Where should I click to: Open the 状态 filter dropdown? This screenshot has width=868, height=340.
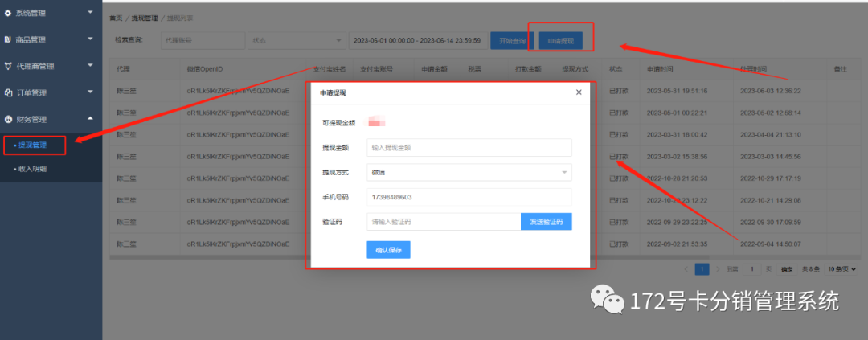pos(295,40)
